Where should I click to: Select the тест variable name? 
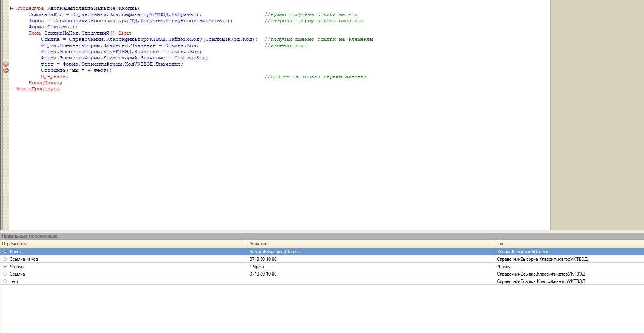[14, 281]
